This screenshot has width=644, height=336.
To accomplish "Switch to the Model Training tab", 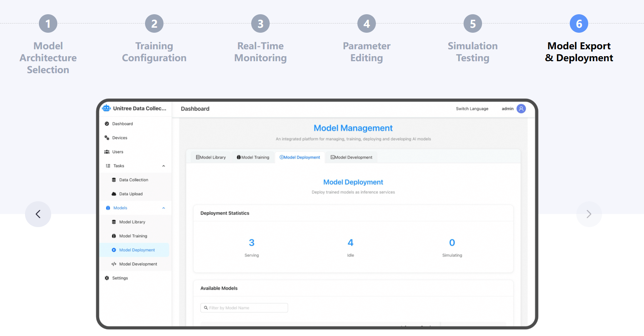I will (x=253, y=157).
